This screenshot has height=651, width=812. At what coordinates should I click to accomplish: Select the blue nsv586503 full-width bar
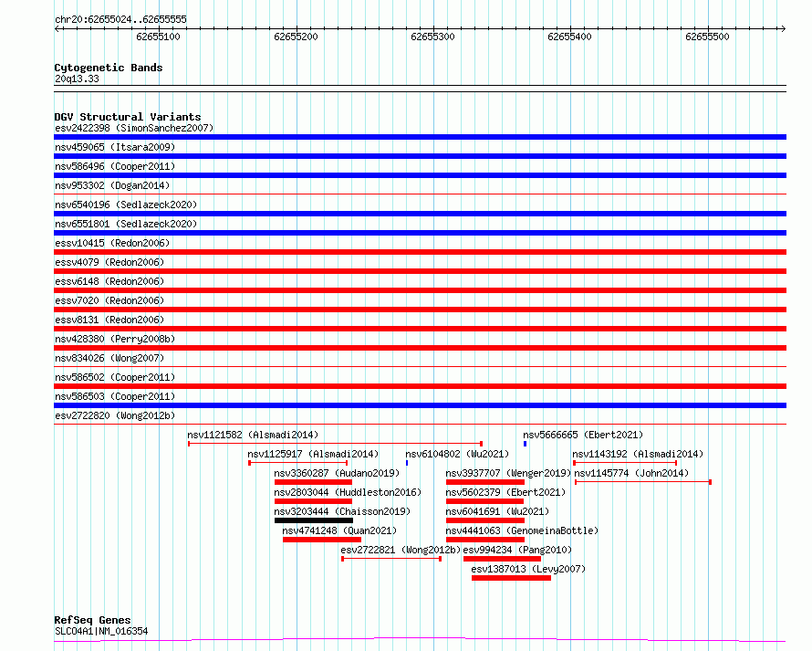(420, 405)
